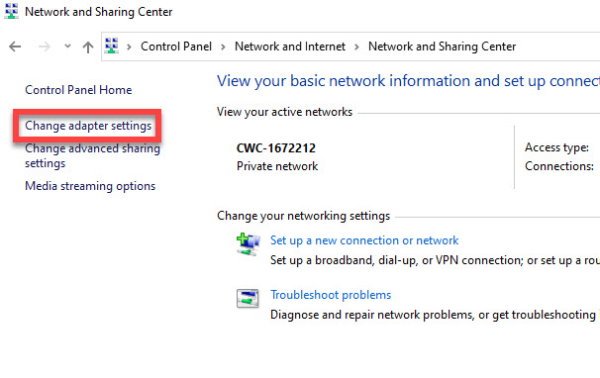Viewport: 600px width, 378px height.
Task: Expand the chevron after Control Panel breadcrumb
Action: (223, 47)
